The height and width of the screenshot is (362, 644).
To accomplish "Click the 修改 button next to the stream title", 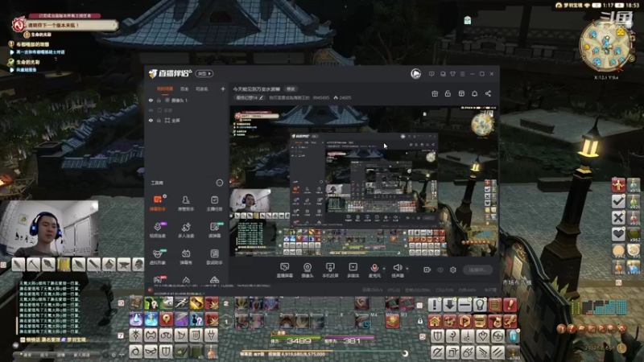I will coord(291,88).
